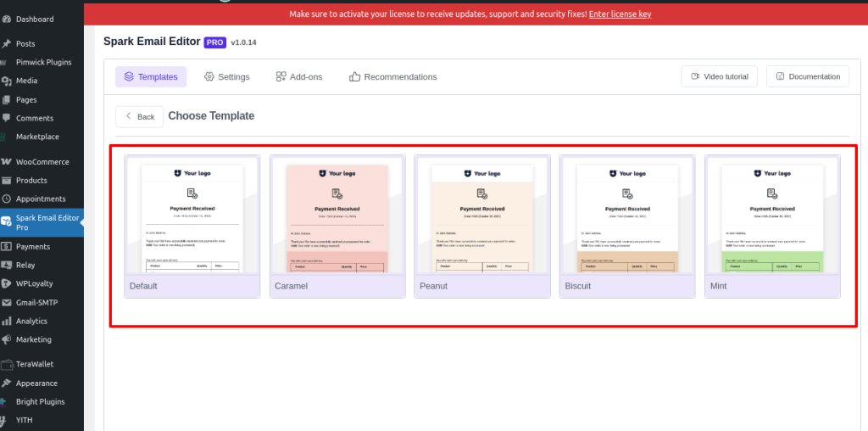Screen dimensions: 868x431
Task: Click the "Choose Template" heading
Action: (211, 115)
